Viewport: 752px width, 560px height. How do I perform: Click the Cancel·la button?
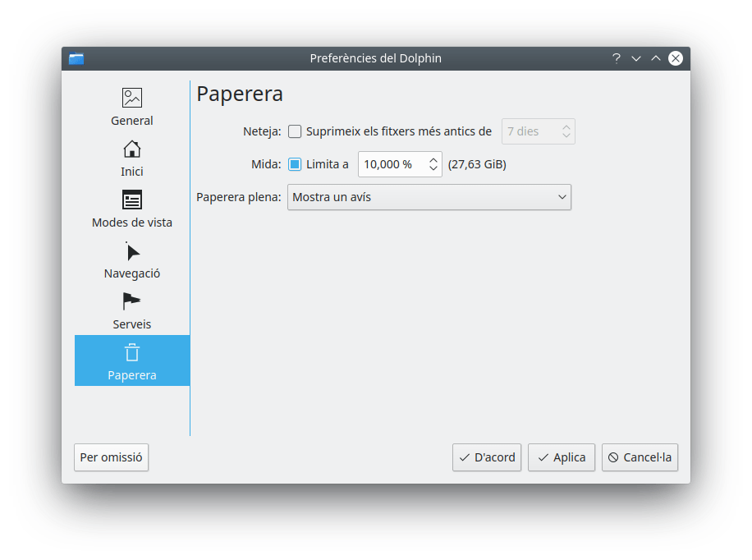pyautogui.click(x=640, y=457)
